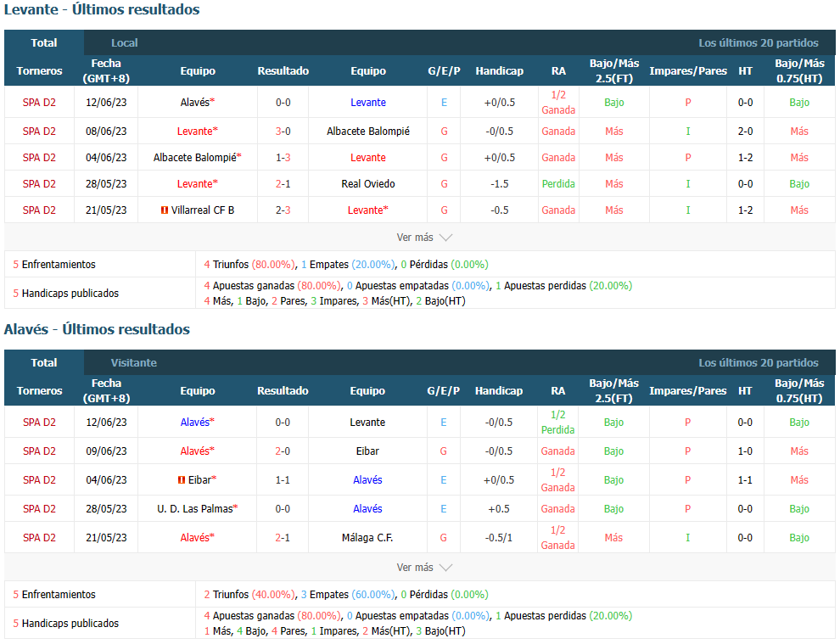Open Málaga C.F. team link
Viewport: 840px width, 644px height.
[367, 537]
